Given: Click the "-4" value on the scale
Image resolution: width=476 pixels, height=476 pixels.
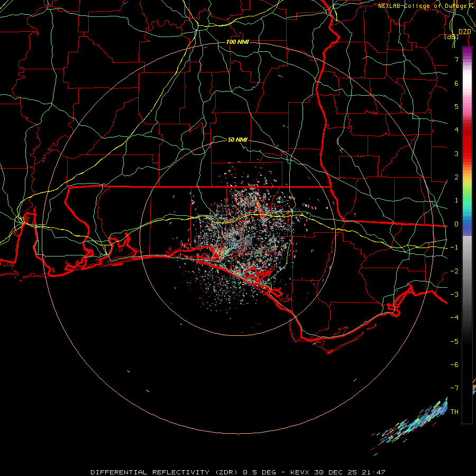Looking at the screenshot, I should pyautogui.click(x=454, y=317).
